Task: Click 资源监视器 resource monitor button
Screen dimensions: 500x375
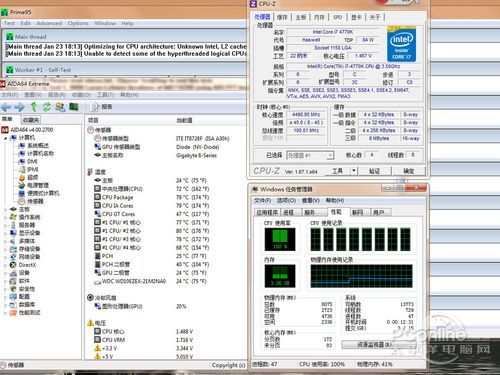Action: [374, 344]
